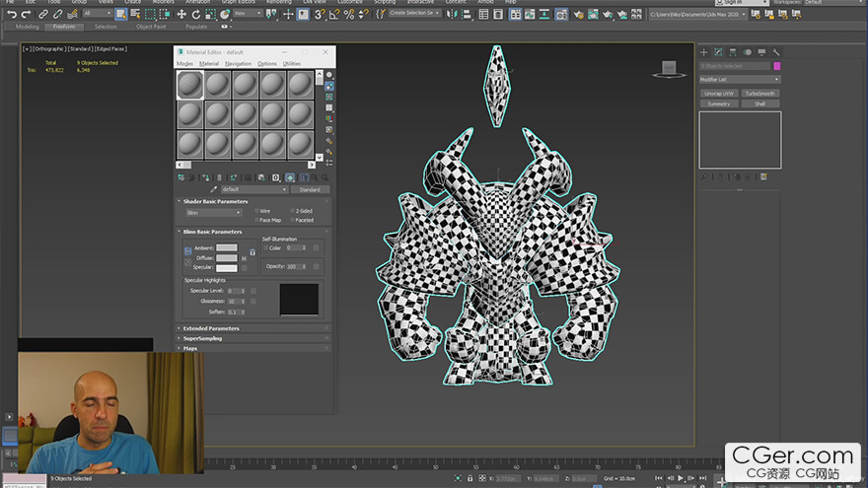The height and width of the screenshot is (488, 868).
Task: Open the Utilities wrench panel icon
Action: tap(776, 52)
